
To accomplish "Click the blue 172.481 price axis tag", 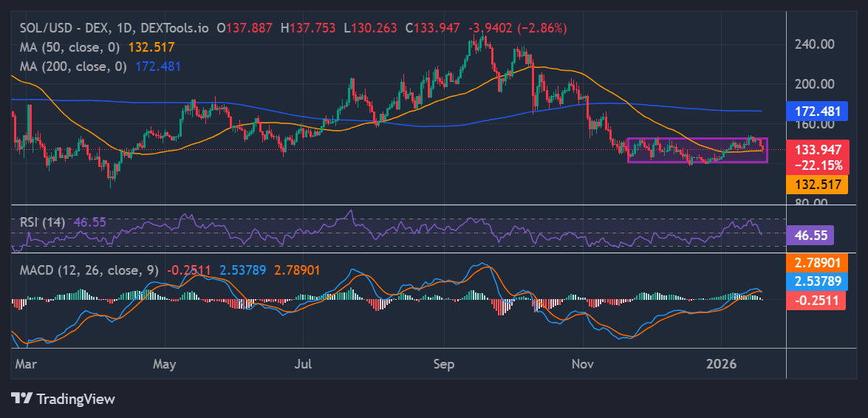I will coord(817,112).
